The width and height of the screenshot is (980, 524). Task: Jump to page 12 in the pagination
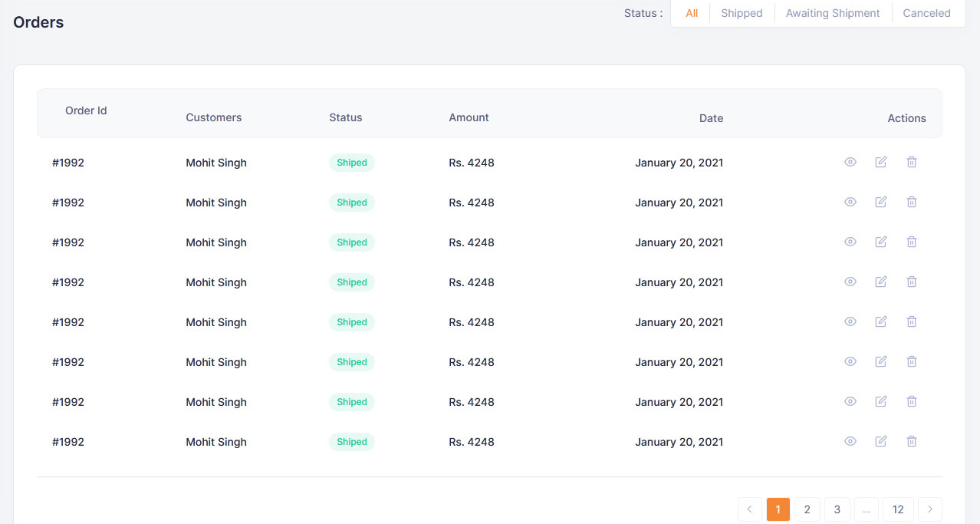898,509
